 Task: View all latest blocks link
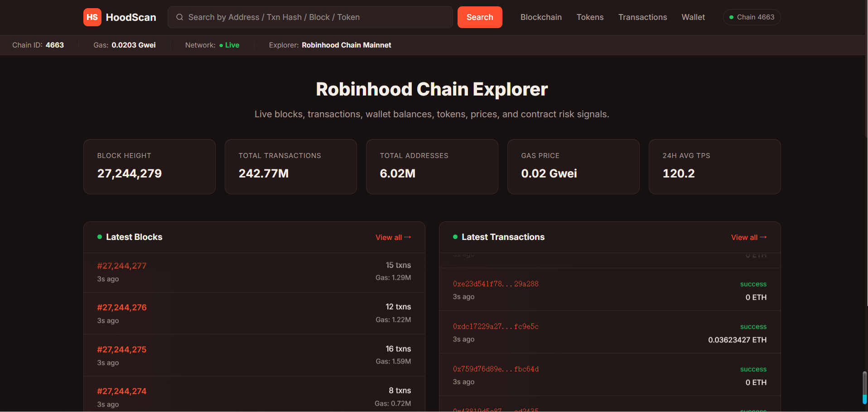393,237
